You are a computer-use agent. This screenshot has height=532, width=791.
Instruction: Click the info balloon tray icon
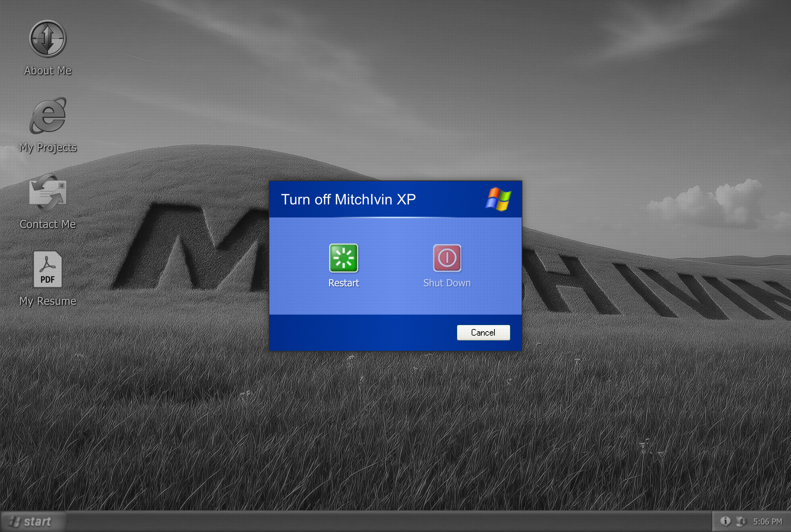[725, 521]
